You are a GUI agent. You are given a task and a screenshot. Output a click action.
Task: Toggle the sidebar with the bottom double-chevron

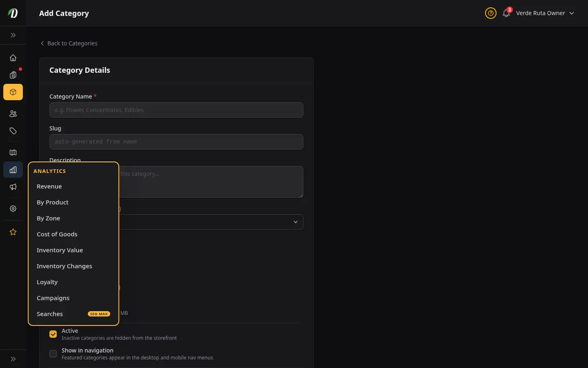13,359
